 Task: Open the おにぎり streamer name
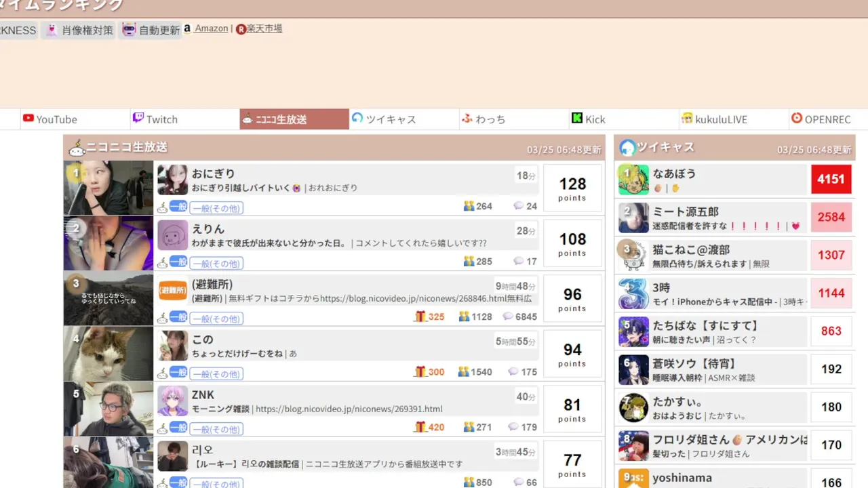pyautogui.click(x=213, y=174)
